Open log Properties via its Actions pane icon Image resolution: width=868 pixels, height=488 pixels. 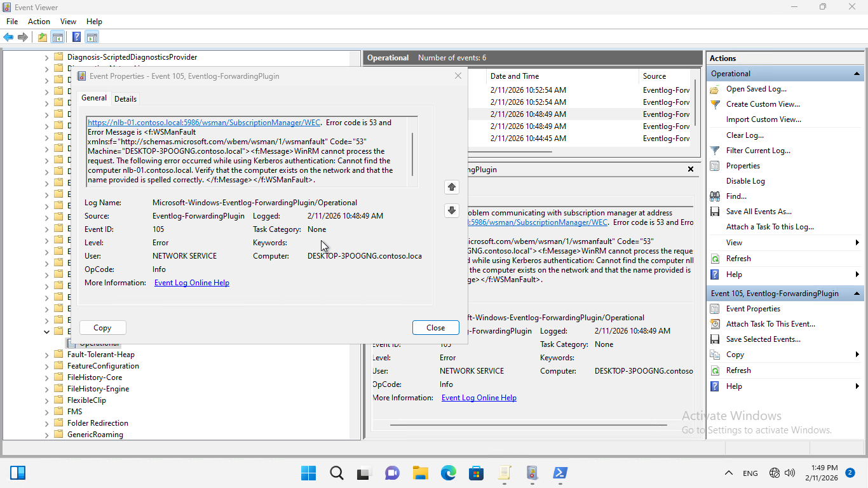(x=714, y=165)
